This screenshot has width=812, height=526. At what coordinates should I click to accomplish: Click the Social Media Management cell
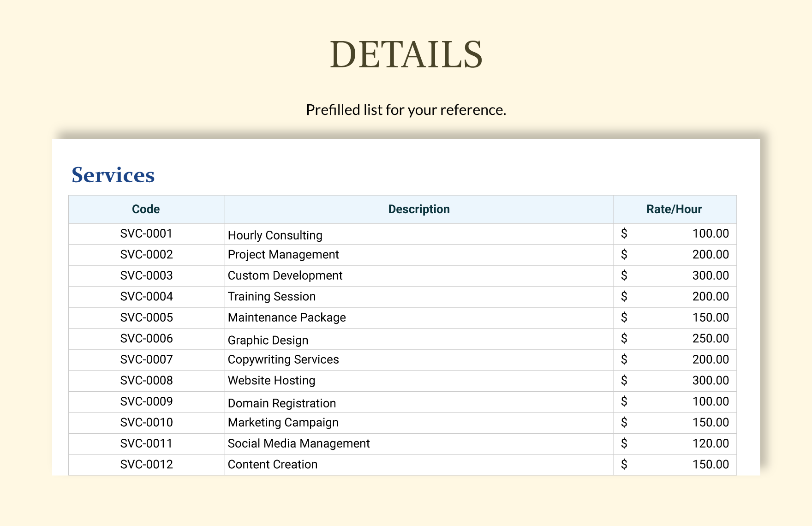tap(299, 443)
